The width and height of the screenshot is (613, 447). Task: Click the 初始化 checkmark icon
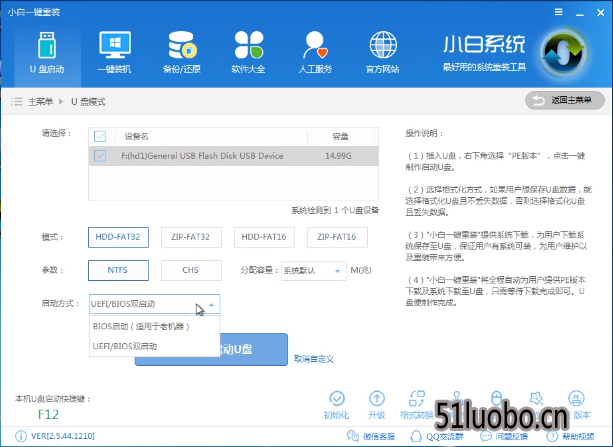pos(337,399)
